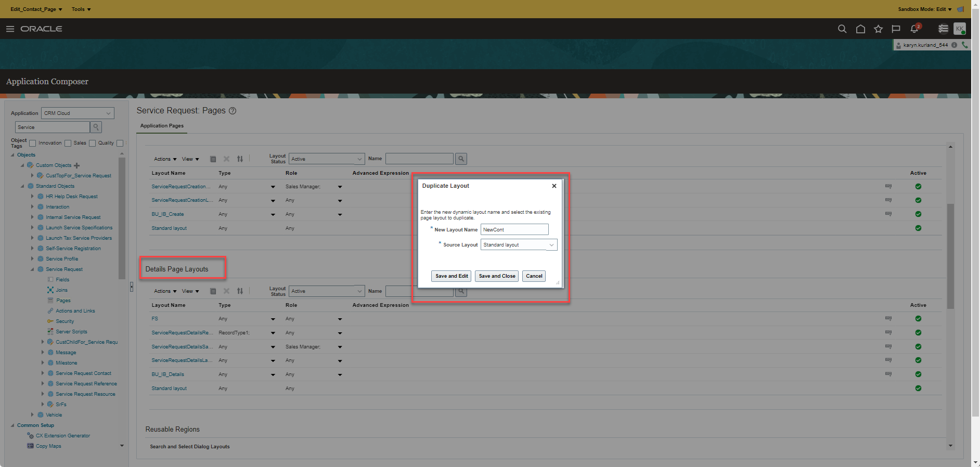980x467 pixels.
Task: Click the Save and Close button
Action: tap(497, 276)
